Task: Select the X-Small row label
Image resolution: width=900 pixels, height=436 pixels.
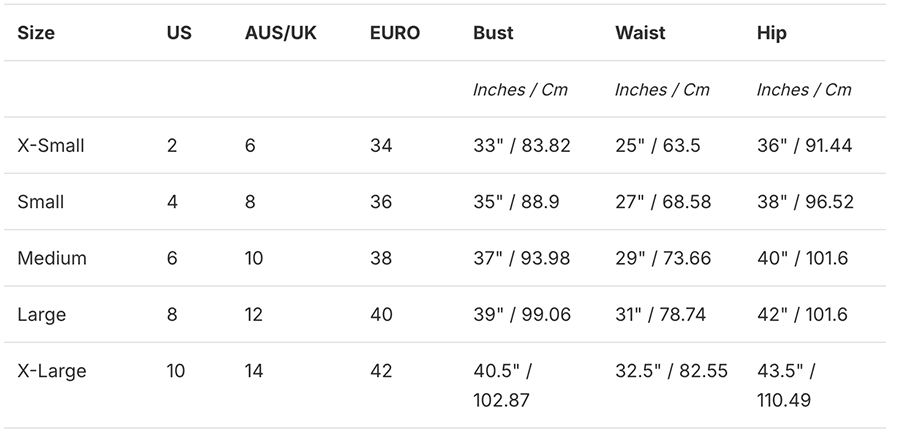Action: (51, 145)
